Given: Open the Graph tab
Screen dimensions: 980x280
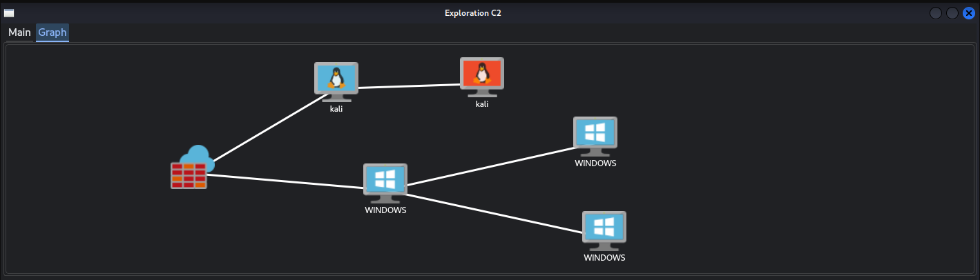Looking at the screenshot, I should point(52,32).
